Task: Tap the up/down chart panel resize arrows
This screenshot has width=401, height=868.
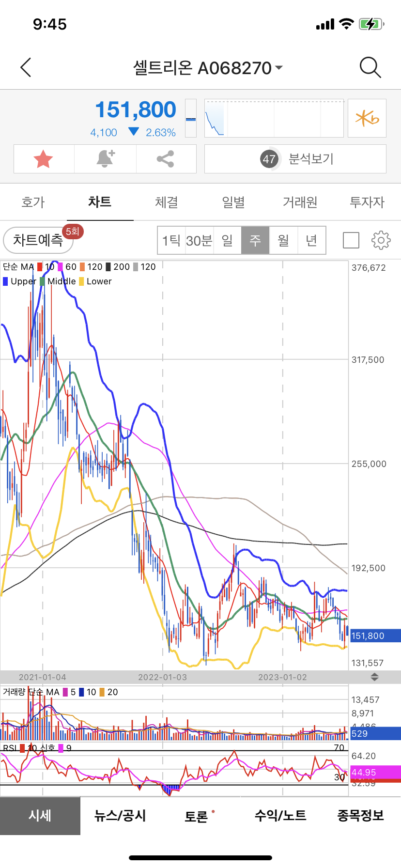Action: click(374, 677)
